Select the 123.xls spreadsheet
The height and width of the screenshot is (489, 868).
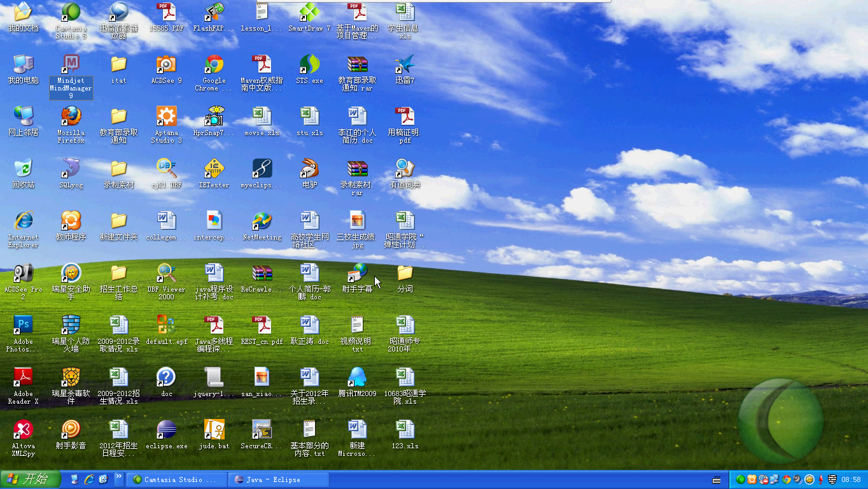click(x=405, y=429)
